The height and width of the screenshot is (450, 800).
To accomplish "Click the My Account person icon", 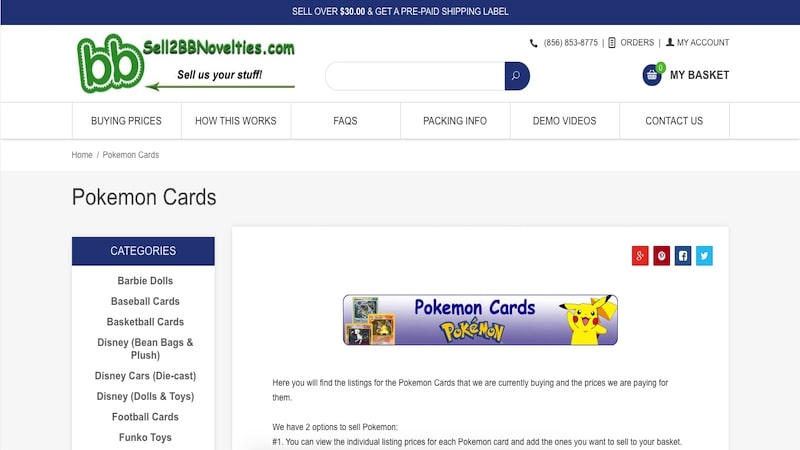I will pyautogui.click(x=670, y=42).
